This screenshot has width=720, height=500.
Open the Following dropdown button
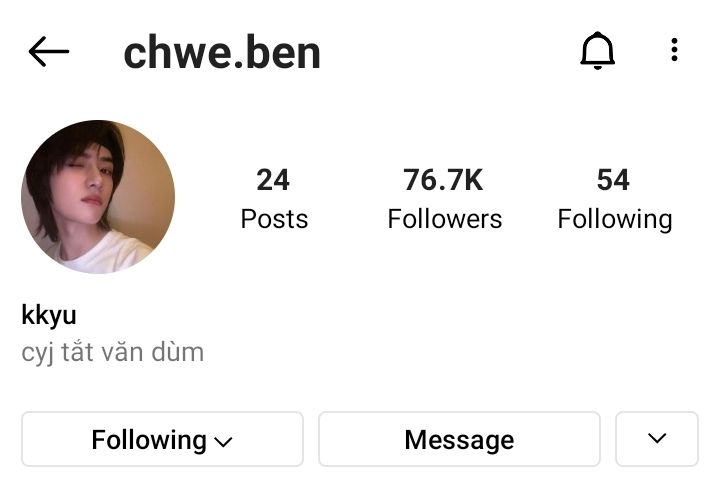tap(163, 439)
